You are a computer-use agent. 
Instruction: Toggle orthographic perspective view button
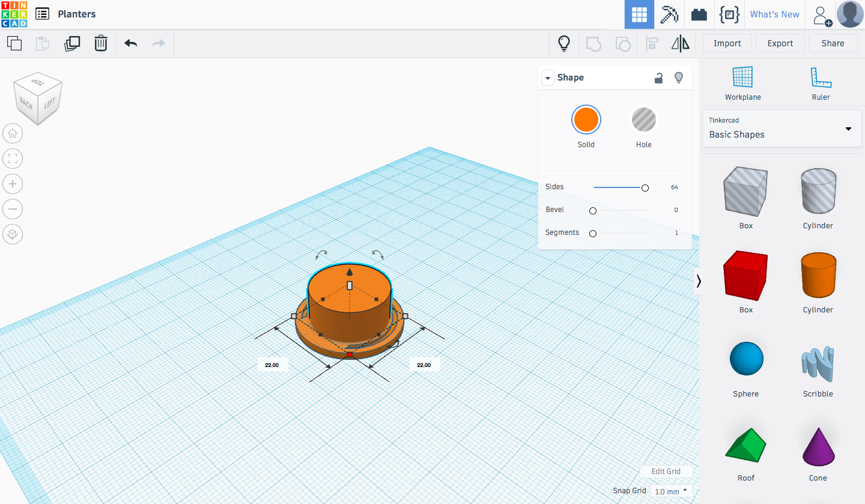coord(13,234)
